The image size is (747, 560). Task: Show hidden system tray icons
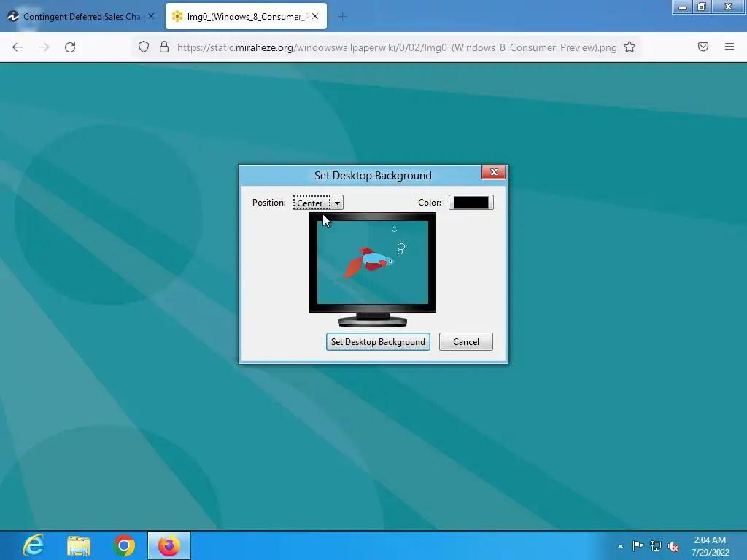pyautogui.click(x=620, y=546)
